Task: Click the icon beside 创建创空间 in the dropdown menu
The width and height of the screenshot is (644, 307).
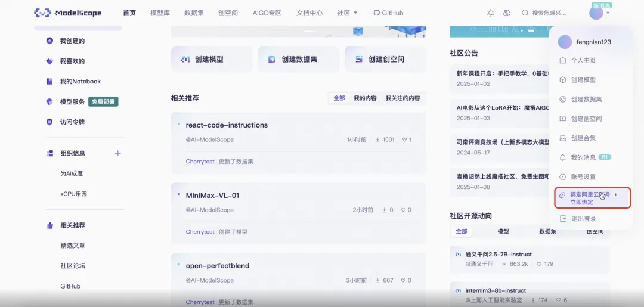Action: point(563,118)
